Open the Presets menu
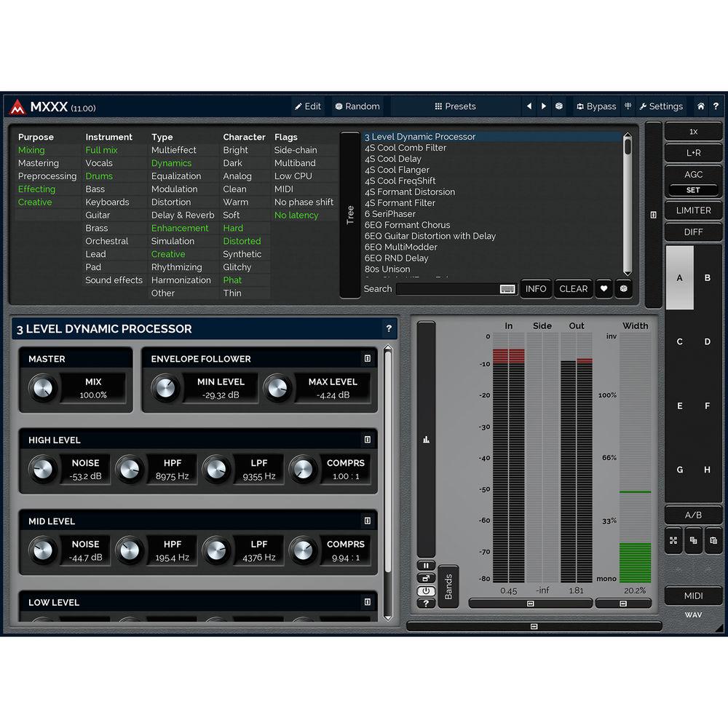Screen dimensions: 728x728 pyautogui.click(x=455, y=106)
